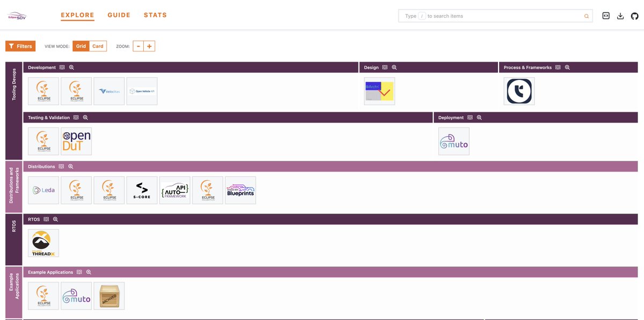Focus the search items input field
644x320 pixels.
pyautogui.click(x=495, y=16)
